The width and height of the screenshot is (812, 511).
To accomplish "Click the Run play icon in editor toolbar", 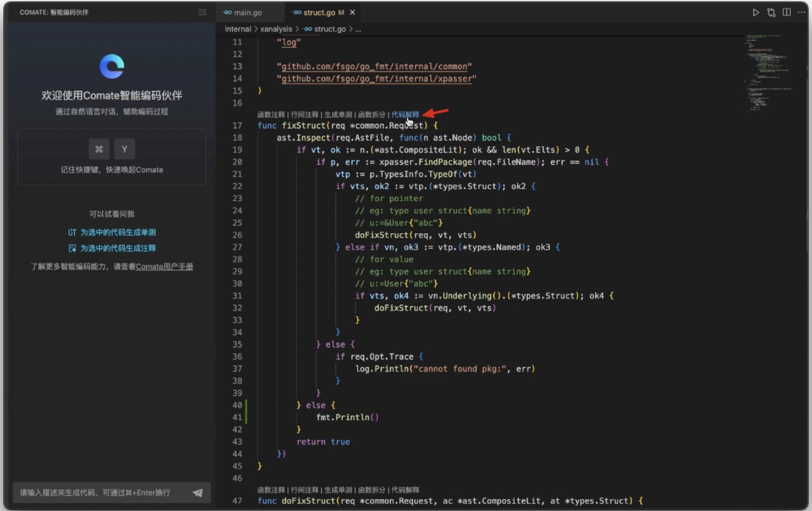I will coord(756,12).
